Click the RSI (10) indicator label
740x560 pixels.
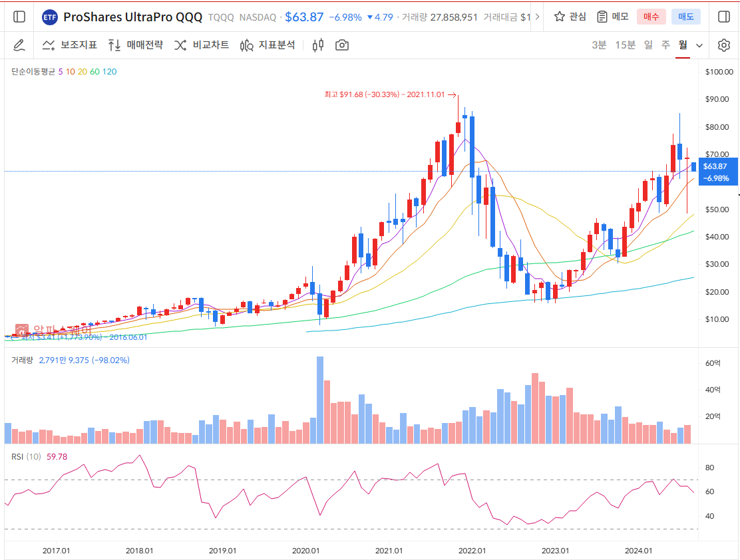point(26,457)
